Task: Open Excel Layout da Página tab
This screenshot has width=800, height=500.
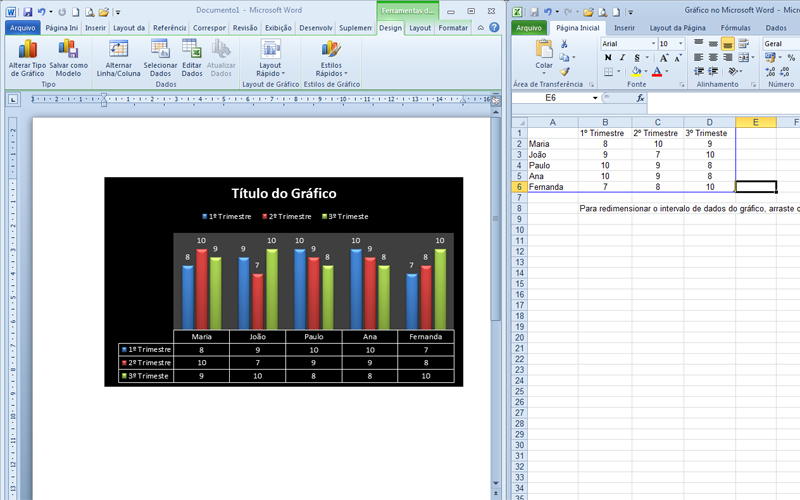Action: coord(678,28)
